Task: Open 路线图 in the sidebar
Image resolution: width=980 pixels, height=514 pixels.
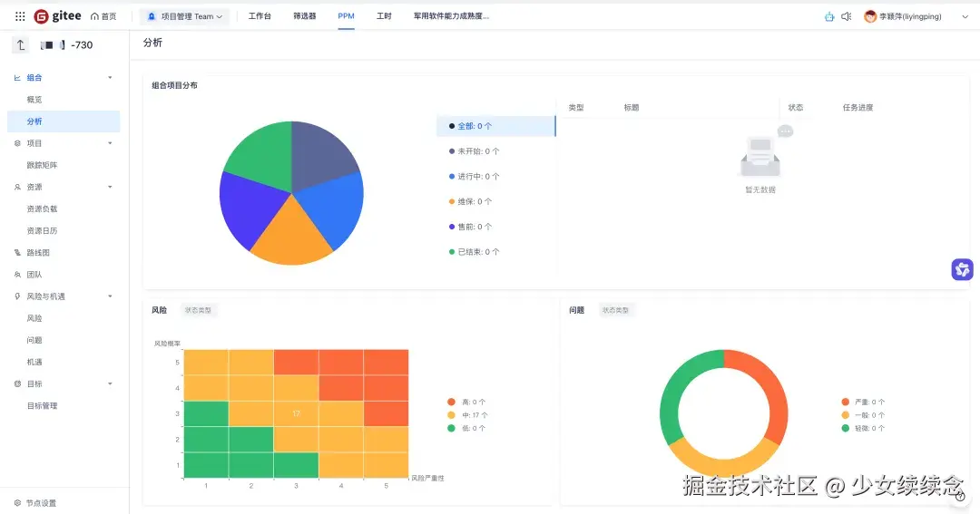Action: click(38, 252)
